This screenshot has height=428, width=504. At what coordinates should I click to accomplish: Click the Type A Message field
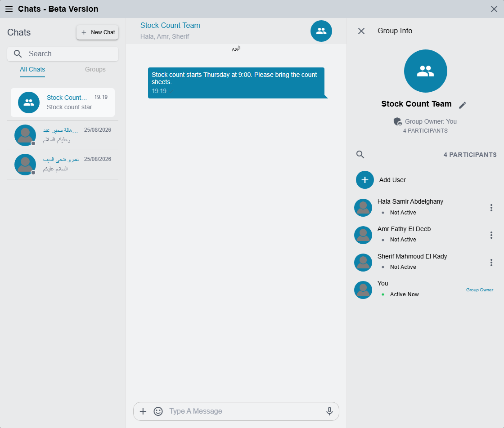pos(244,411)
